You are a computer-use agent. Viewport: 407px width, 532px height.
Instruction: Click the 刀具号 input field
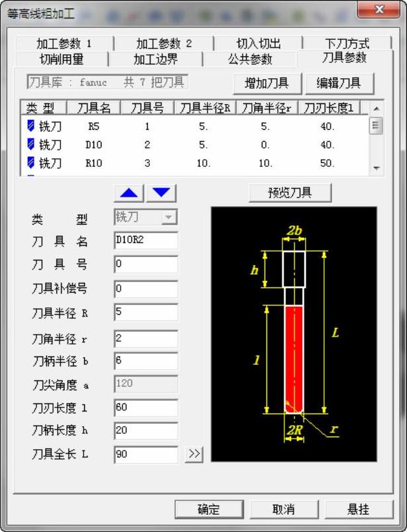coord(146,264)
